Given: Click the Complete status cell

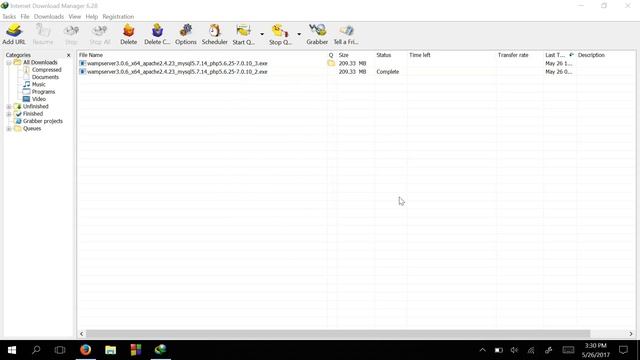Looking at the screenshot, I should [388, 72].
